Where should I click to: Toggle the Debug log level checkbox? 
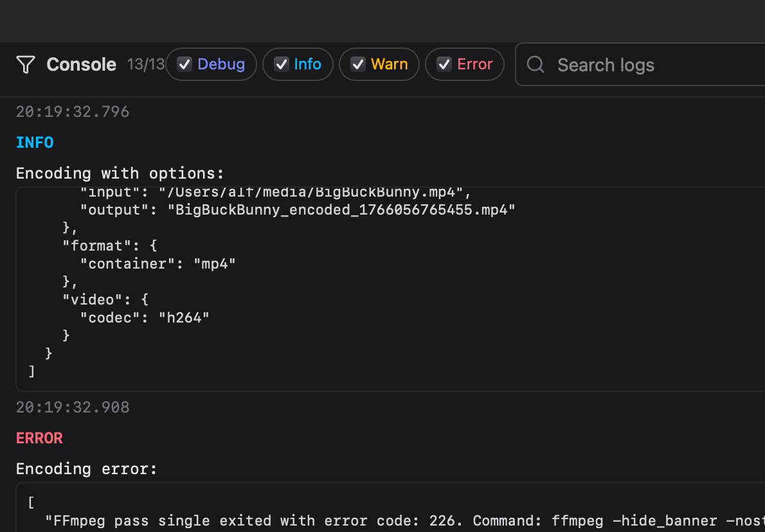point(185,64)
